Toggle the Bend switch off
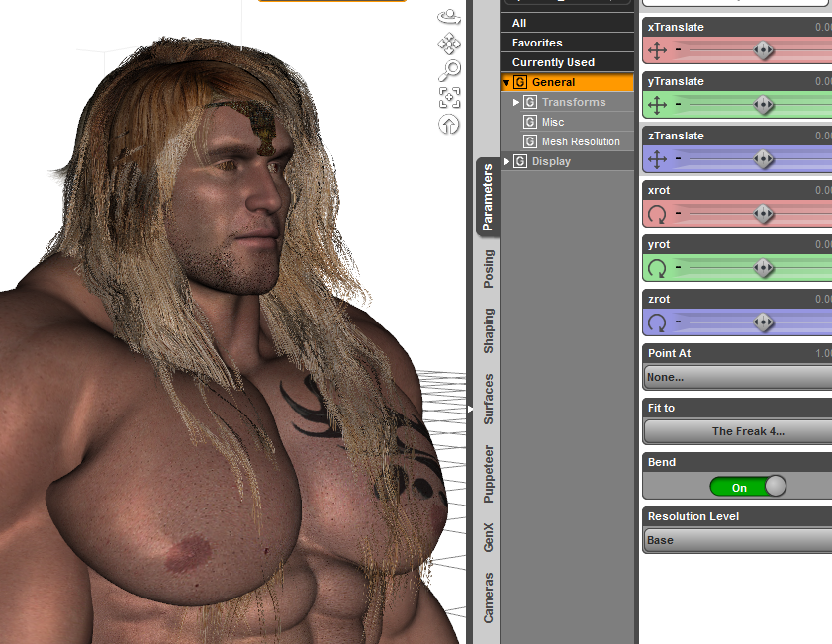This screenshot has height=644, width=832. pos(748,487)
